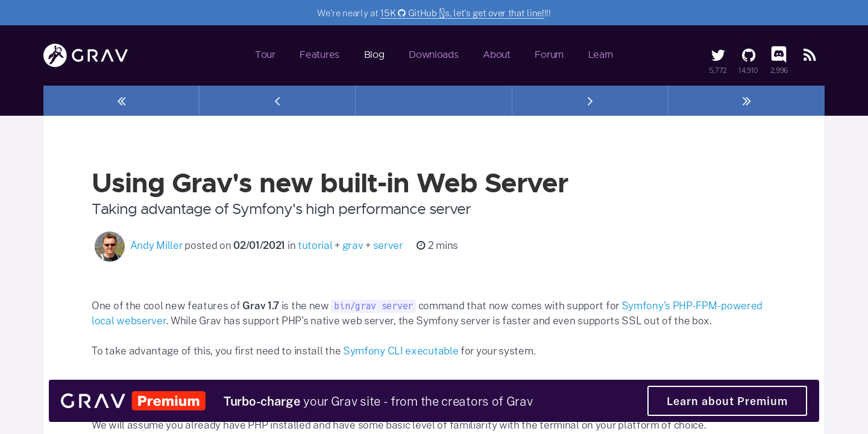Viewport: 868px width, 434px height.
Task: Go to previous post with left arrow
Action: coord(277,101)
